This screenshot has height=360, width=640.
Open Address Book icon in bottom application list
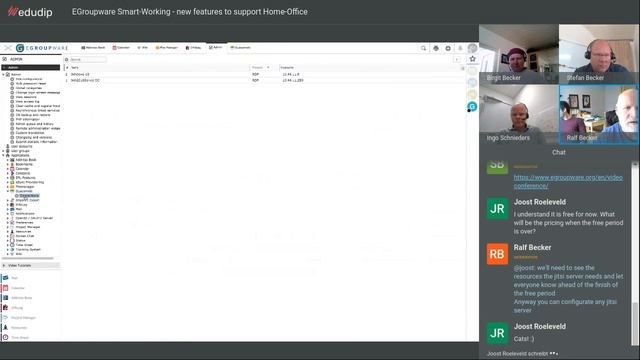coord(6,298)
